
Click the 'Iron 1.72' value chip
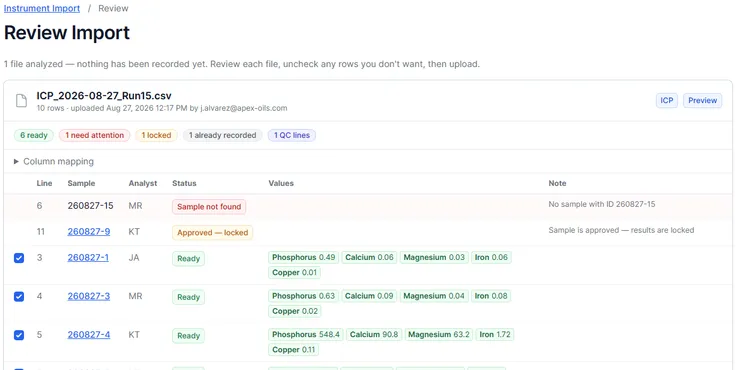[495, 335]
